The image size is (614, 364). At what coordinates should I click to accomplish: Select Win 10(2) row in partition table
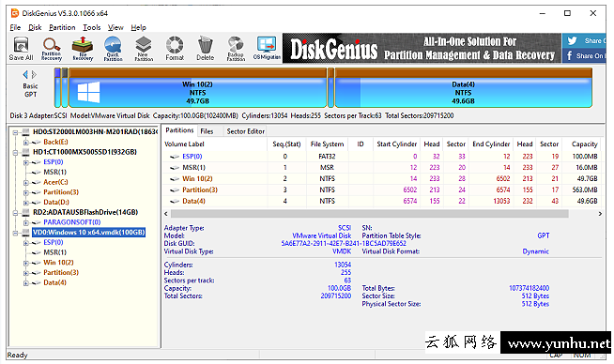(381, 178)
